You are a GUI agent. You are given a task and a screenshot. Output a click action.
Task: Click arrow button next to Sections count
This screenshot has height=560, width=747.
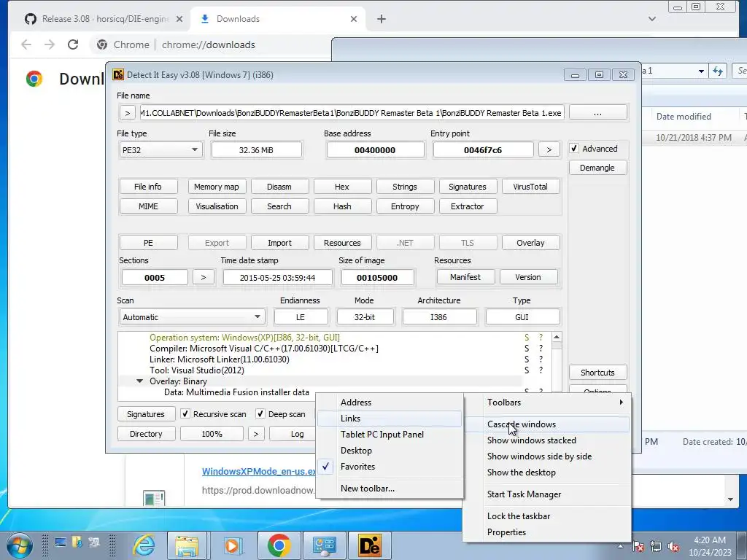click(x=204, y=277)
